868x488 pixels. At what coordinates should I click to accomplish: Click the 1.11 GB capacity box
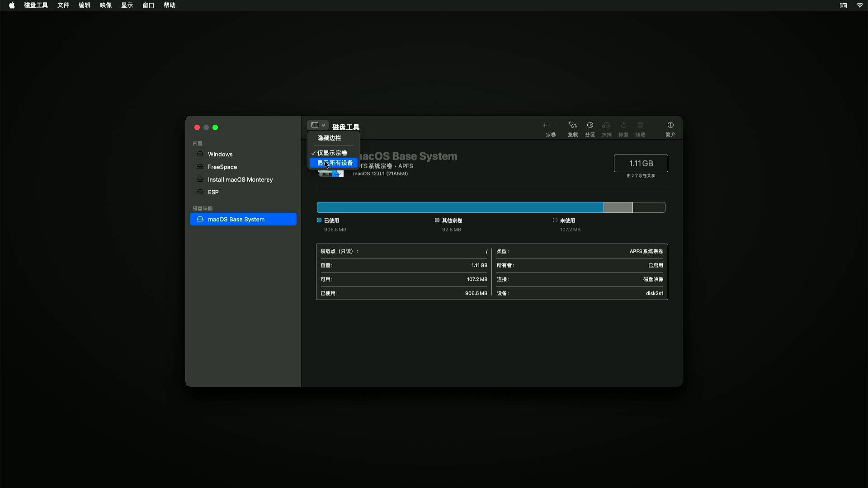[x=641, y=163]
